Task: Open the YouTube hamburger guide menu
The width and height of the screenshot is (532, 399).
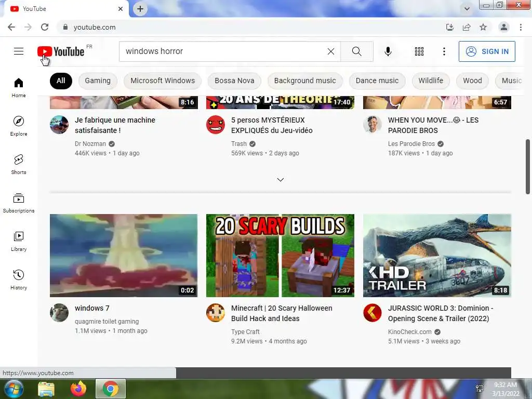Action: tap(19, 51)
